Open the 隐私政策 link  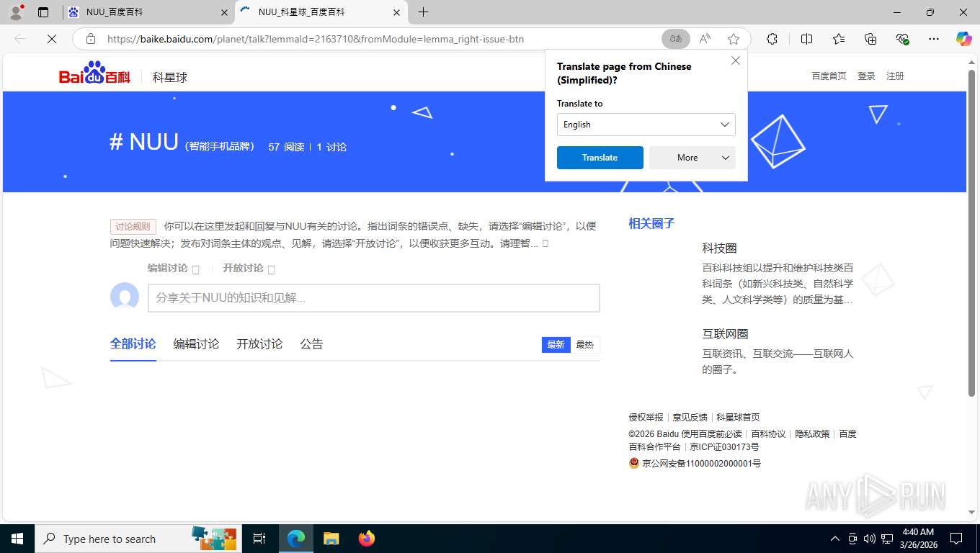pos(812,434)
